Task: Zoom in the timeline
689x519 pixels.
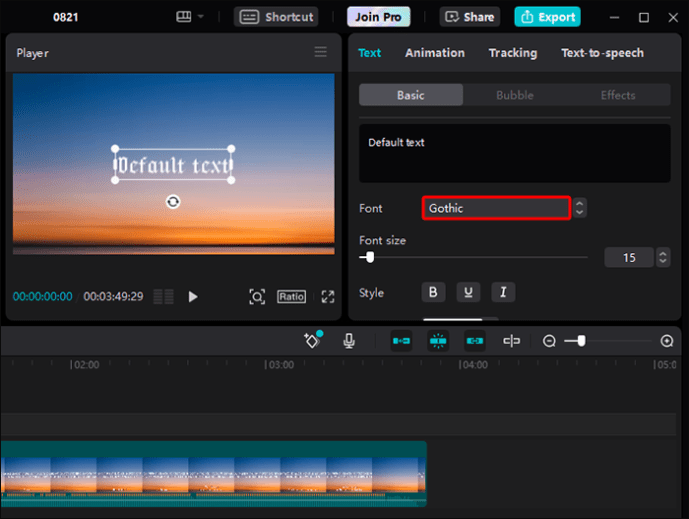Action: click(x=667, y=341)
